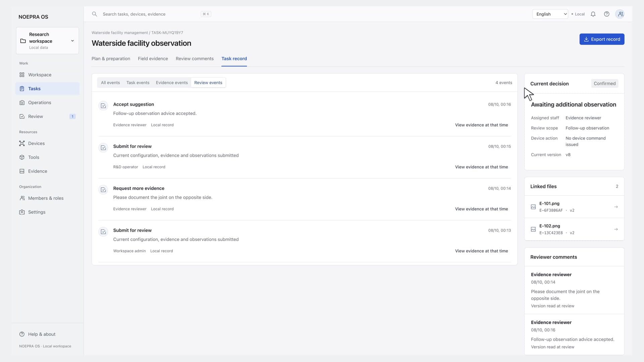Click the current version 'v8' value
Viewport: 644px width, 362px height.
click(568, 155)
